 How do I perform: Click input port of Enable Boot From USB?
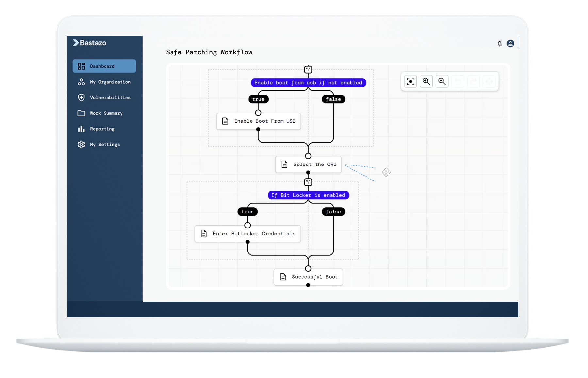(258, 113)
